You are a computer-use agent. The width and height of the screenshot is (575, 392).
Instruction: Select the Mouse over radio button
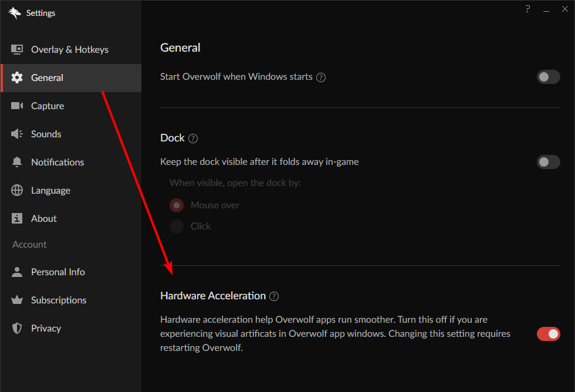click(x=177, y=205)
